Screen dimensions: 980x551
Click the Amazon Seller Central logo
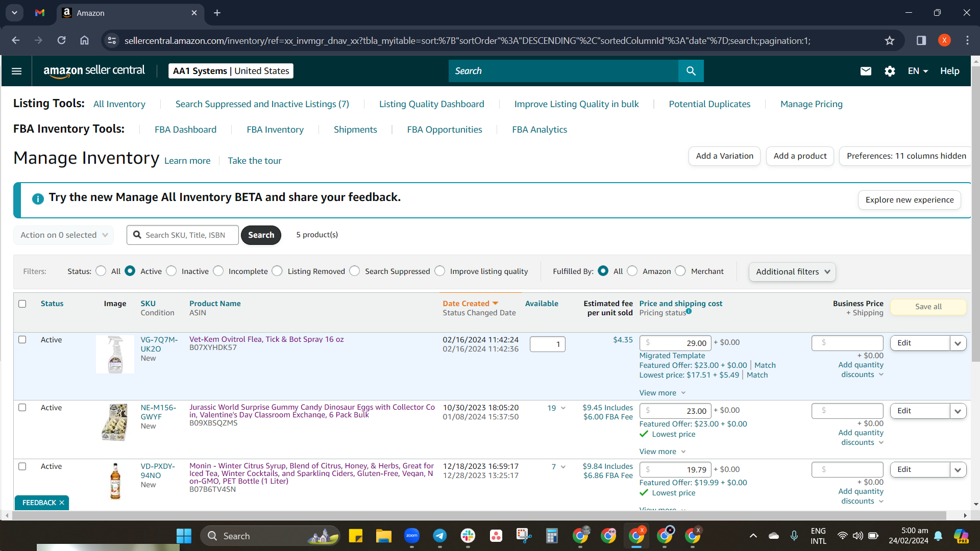pos(94,71)
